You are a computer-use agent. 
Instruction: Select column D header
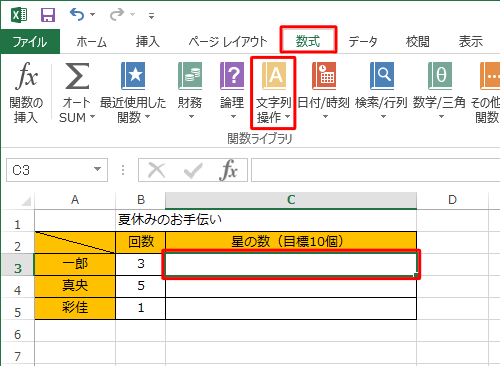[x=452, y=200]
